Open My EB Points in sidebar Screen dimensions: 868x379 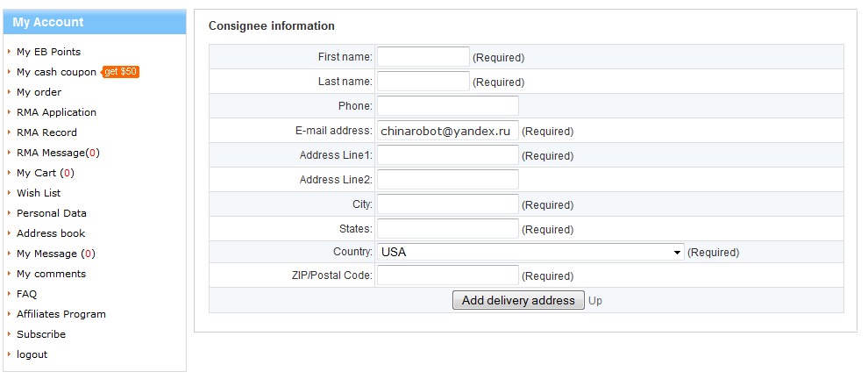click(x=48, y=52)
